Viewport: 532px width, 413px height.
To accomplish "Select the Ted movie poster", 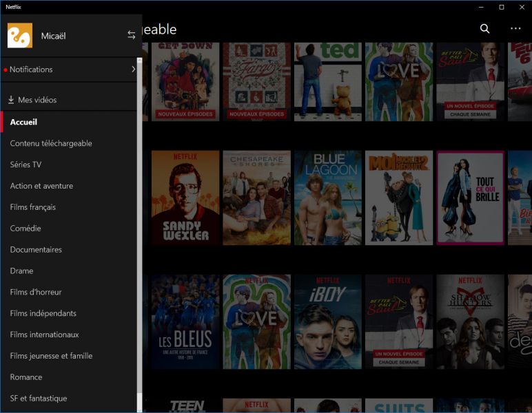I will [x=328, y=82].
